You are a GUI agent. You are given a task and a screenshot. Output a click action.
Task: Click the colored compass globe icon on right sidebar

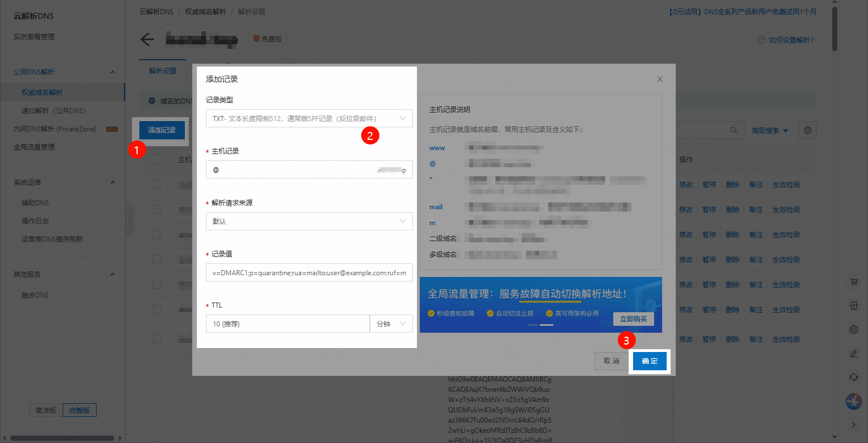(x=854, y=401)
